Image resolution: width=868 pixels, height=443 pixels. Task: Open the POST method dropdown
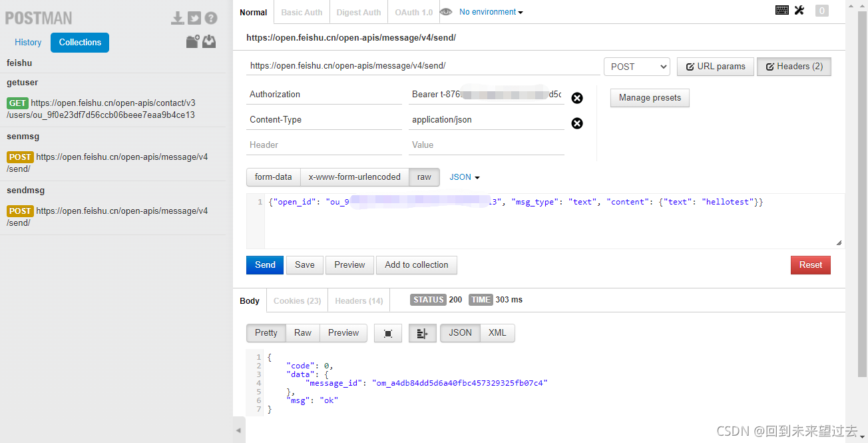coord(637,67)
